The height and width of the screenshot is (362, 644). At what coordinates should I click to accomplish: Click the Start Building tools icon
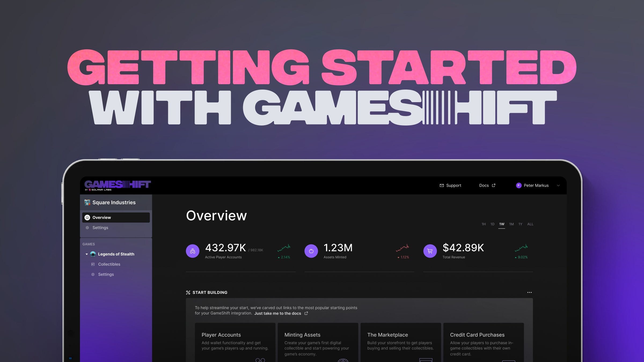(188, 292)
